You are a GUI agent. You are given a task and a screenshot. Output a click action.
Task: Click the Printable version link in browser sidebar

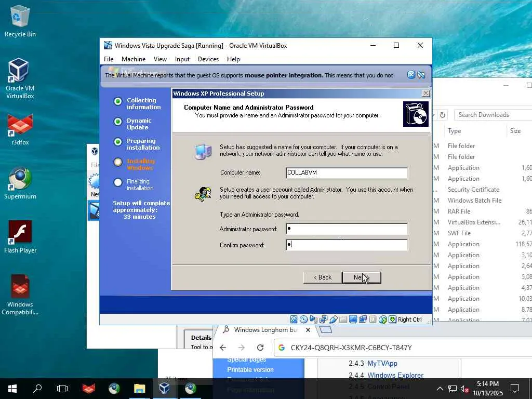pos(250,370)
